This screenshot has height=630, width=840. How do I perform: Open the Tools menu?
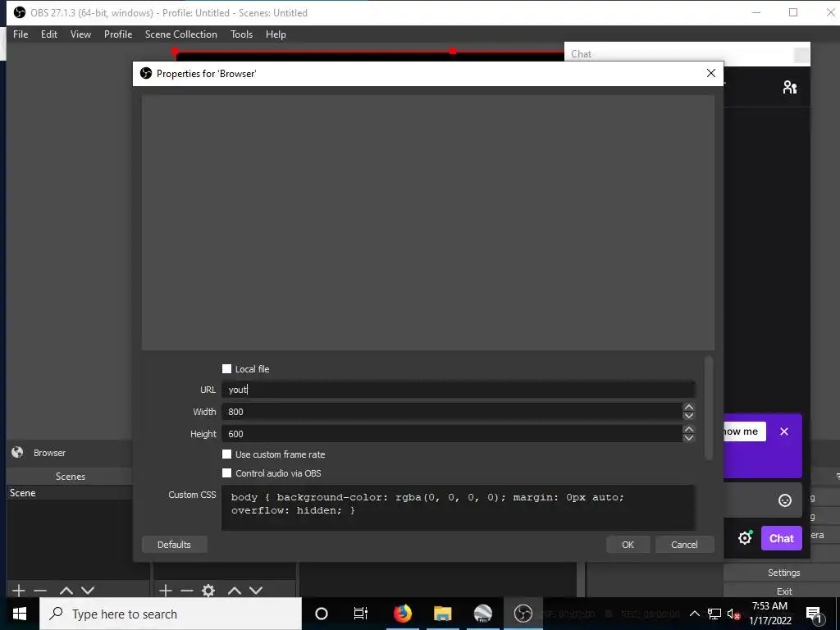[x=241, y=34]
